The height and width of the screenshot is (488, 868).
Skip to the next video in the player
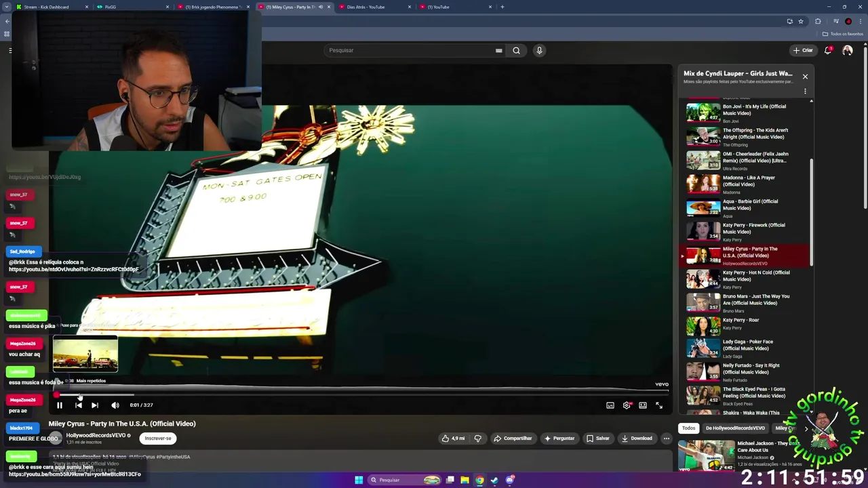[95, 405]
